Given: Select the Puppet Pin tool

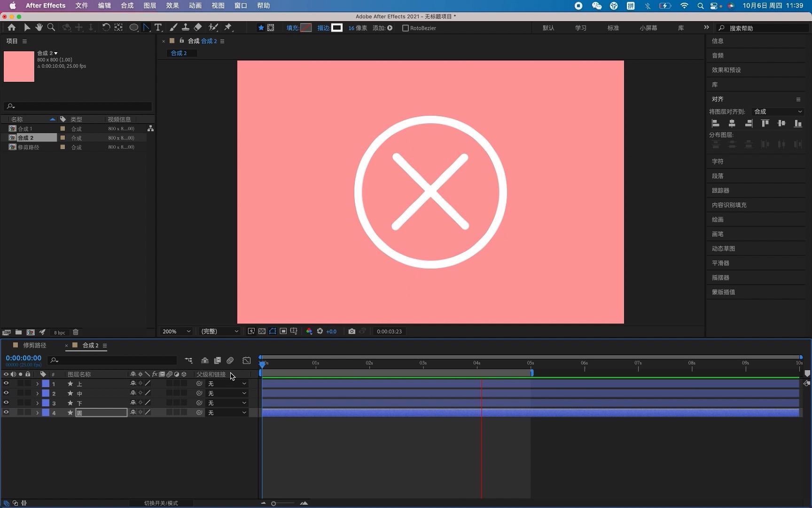Looking at the screenshot, I should (228, 28).
